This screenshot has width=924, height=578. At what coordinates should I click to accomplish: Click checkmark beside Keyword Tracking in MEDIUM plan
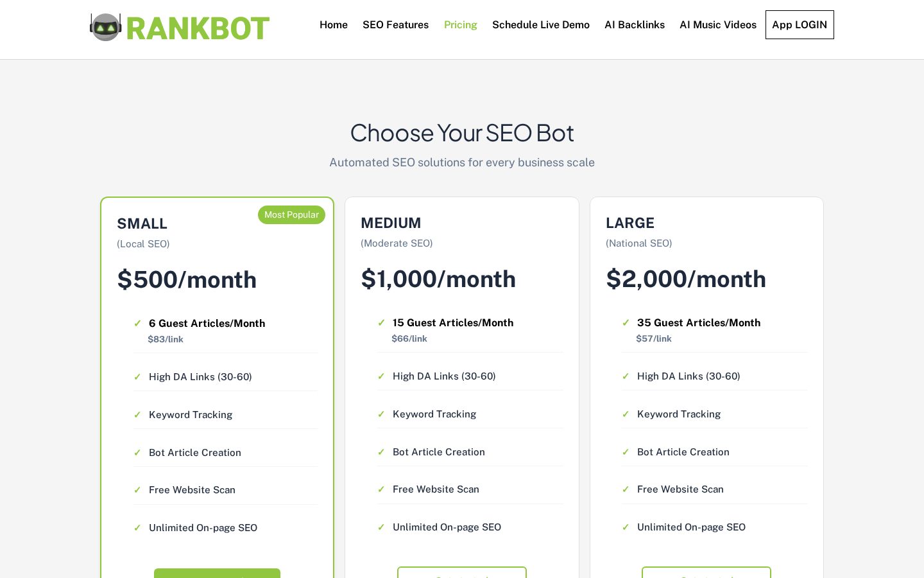coord(381,414)
